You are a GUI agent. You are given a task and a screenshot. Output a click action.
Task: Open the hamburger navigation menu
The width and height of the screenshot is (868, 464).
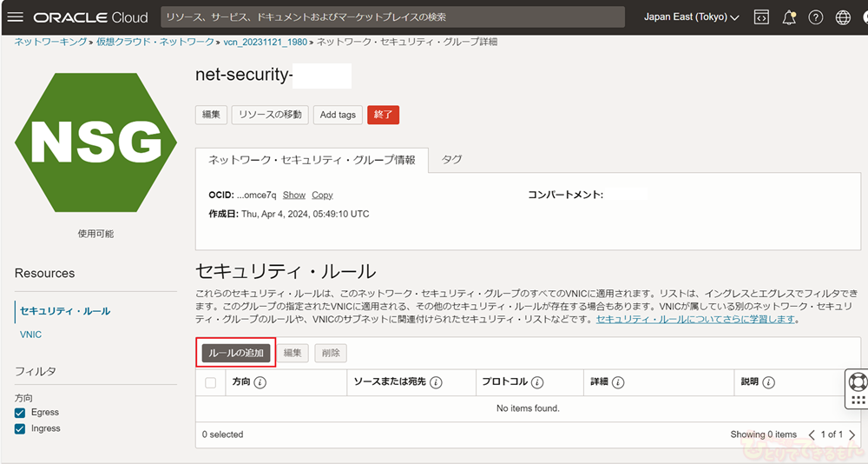pyautogui.click(x=16, y=17)
